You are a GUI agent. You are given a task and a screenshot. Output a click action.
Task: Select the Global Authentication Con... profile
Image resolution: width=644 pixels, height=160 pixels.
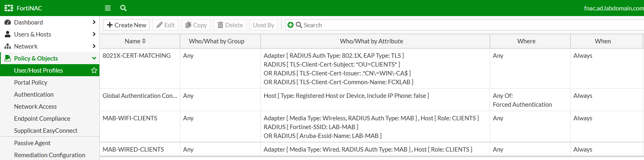140,96
